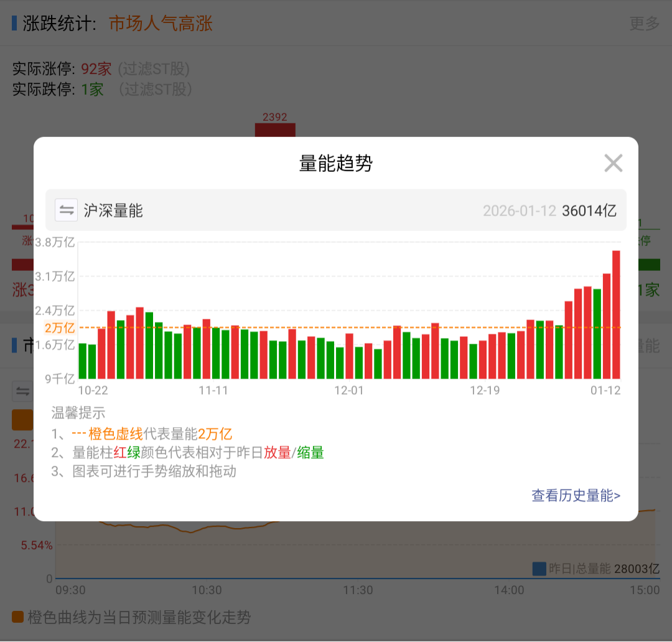Tap the swap icon beside 沪深量能
This screenshot has height=642, width=672.
coord(66,210)
